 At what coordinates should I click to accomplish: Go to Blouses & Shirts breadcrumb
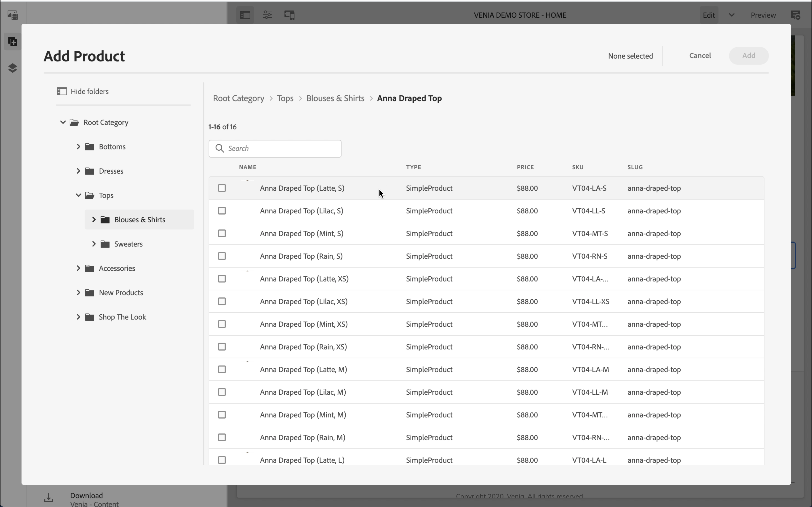(335, 98)
